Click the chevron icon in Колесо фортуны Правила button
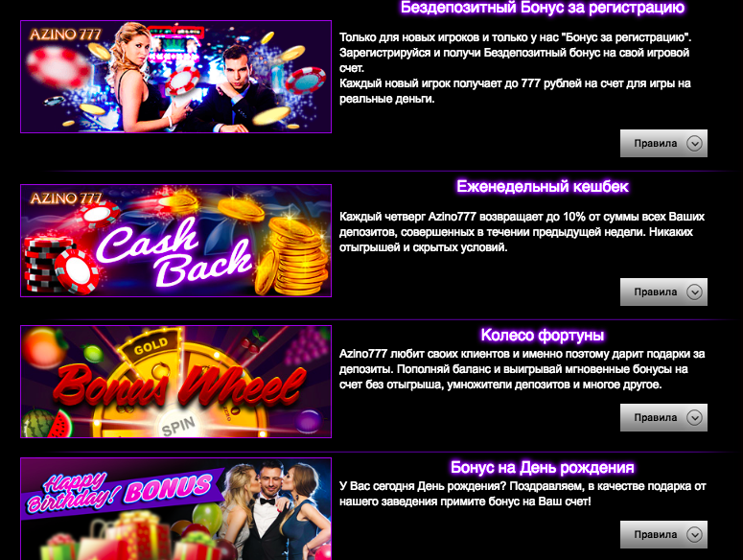 694,417
